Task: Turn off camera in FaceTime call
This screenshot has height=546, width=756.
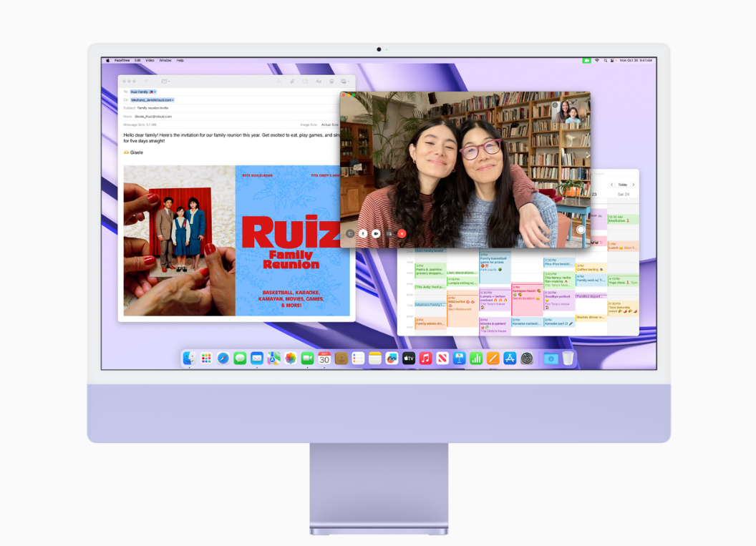Action: pos(376,234)
